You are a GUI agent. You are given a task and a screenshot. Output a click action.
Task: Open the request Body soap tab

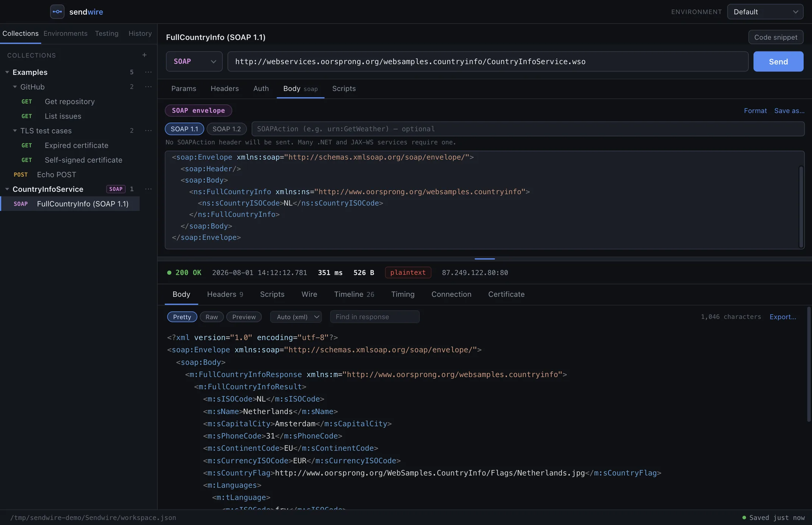(300, 89)
